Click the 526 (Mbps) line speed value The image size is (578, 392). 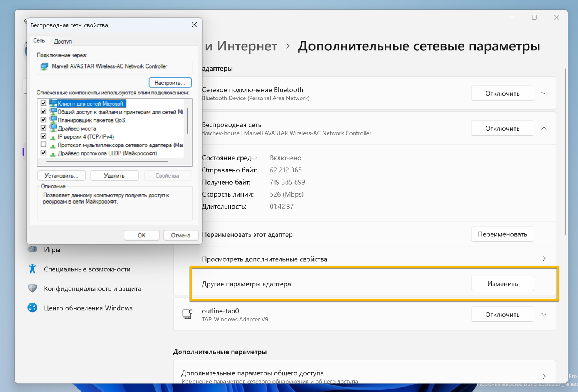click(x=287, y=194)
